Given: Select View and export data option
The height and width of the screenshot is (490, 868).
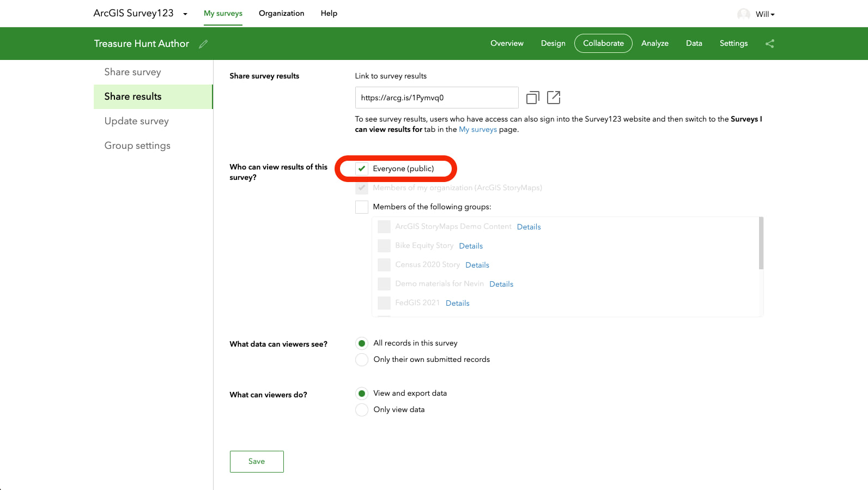Looking at the screenshot, I should click(361, 394).
